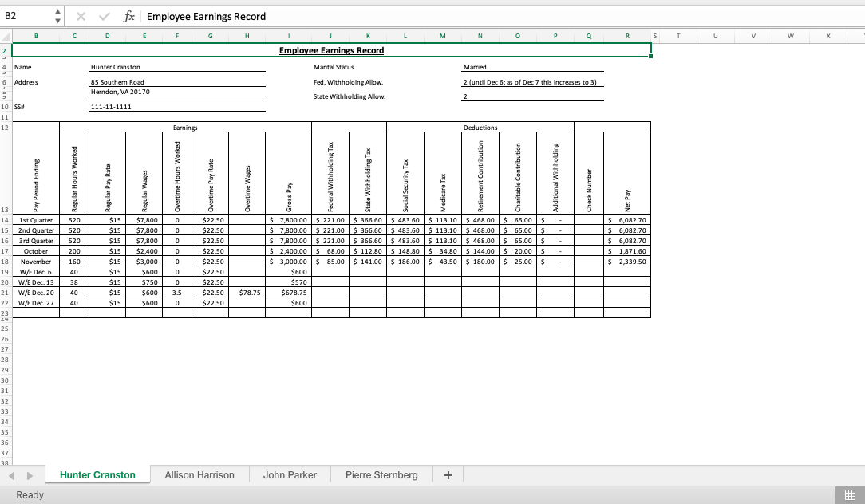865x504 pixels.
Task: Go to next sheet tab arrow
Action: pos(30,475)
